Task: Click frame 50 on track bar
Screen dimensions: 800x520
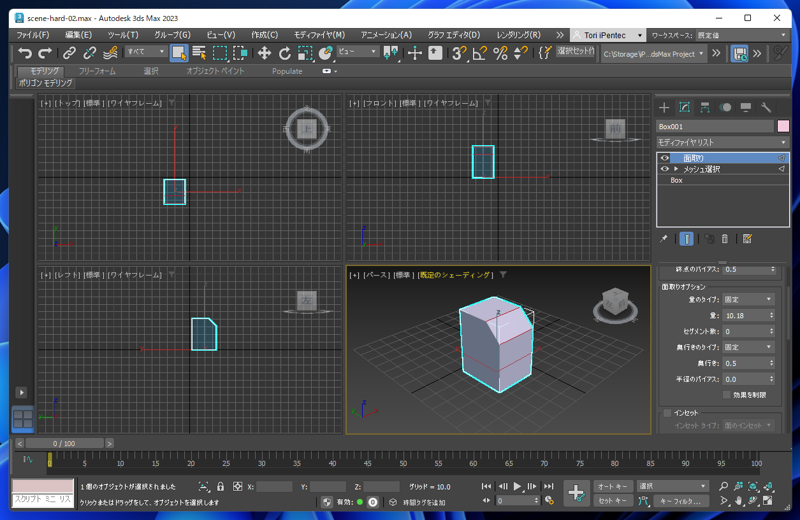Action: 404,461
